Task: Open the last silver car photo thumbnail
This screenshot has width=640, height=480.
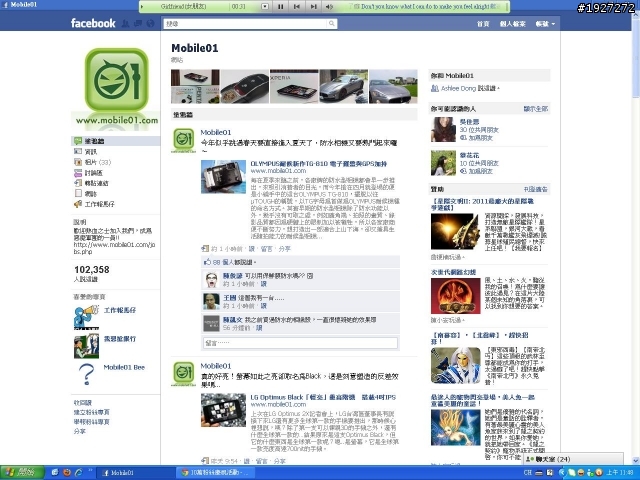Action: (393, 86)
